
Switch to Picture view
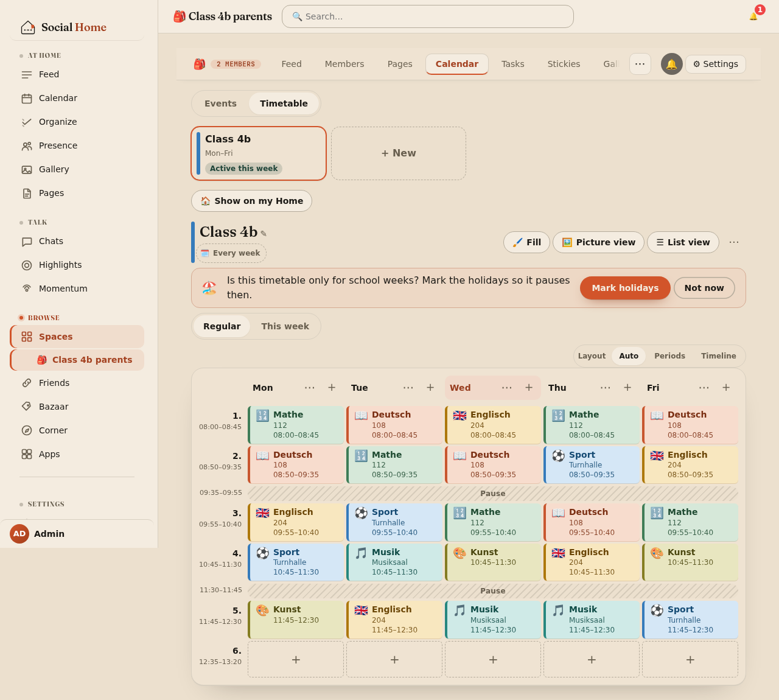598,242
